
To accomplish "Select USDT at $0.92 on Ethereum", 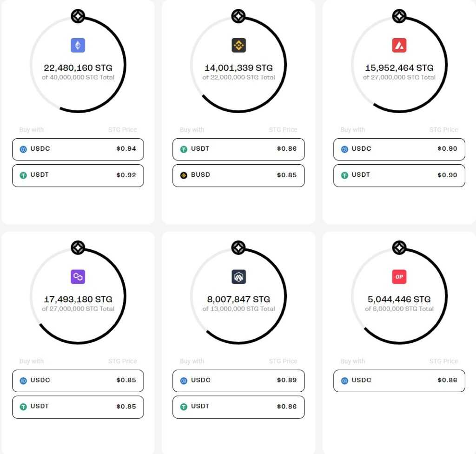I will 78,175.
